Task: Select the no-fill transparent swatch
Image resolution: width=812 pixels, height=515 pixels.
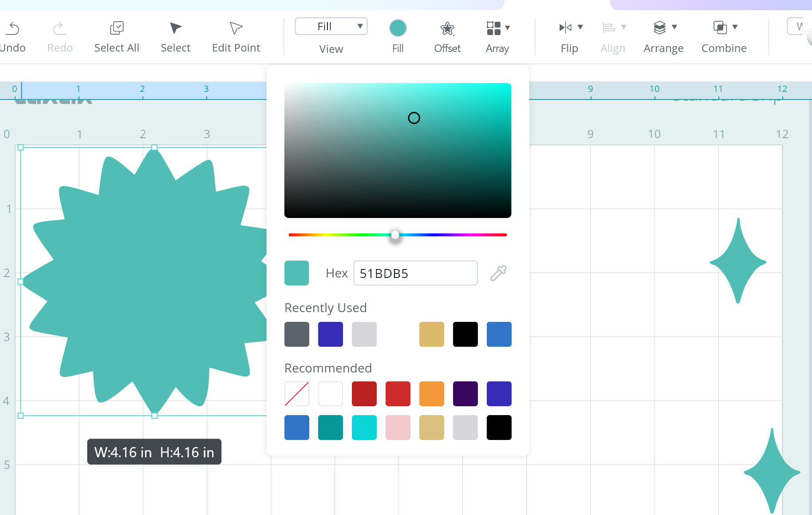Action: pyautogui.click(x=297, y=394)
